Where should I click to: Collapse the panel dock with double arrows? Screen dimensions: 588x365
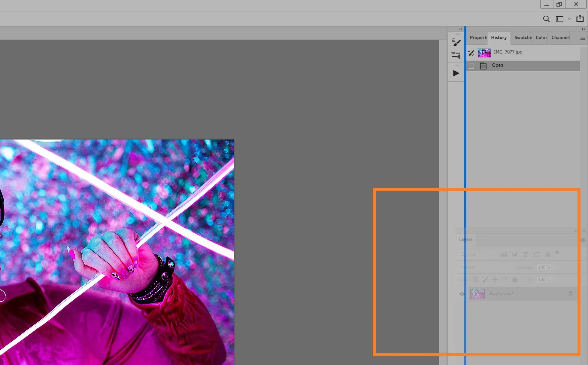point(583,29)
